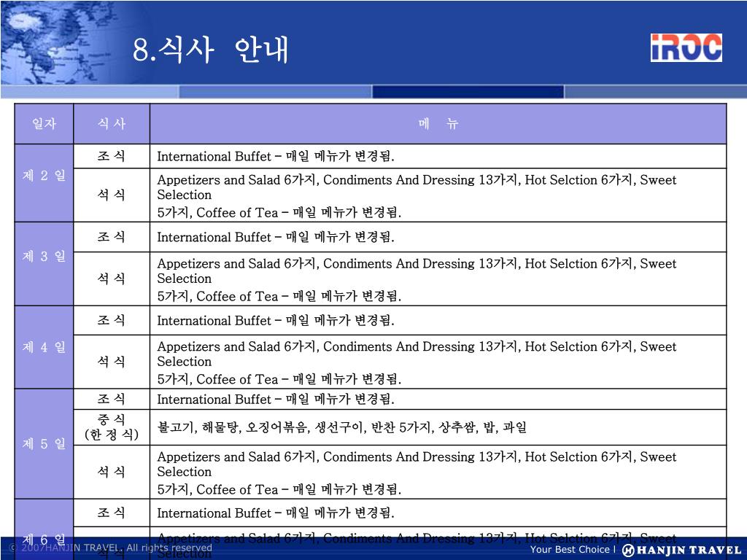Click the '조 식' cell for day 3
The height and width of the screenshot is (560, 747).
click(112, 237)
